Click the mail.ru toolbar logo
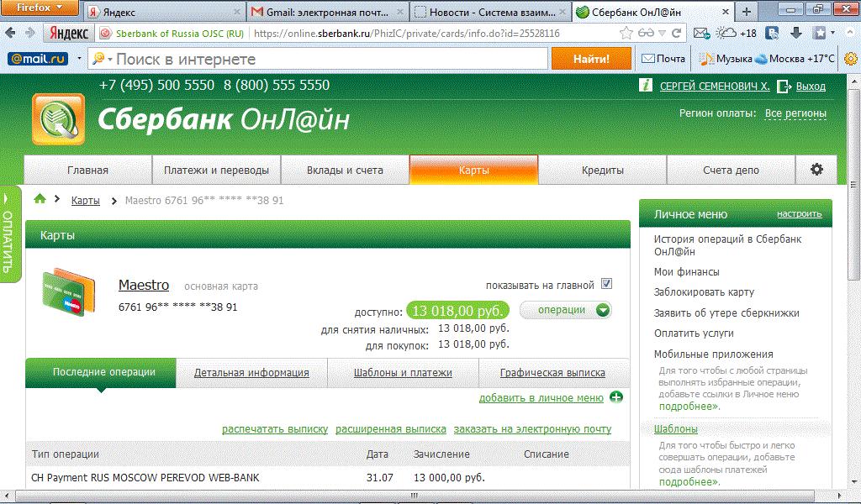This screenshot has width=861, height=504. point(38,59)
